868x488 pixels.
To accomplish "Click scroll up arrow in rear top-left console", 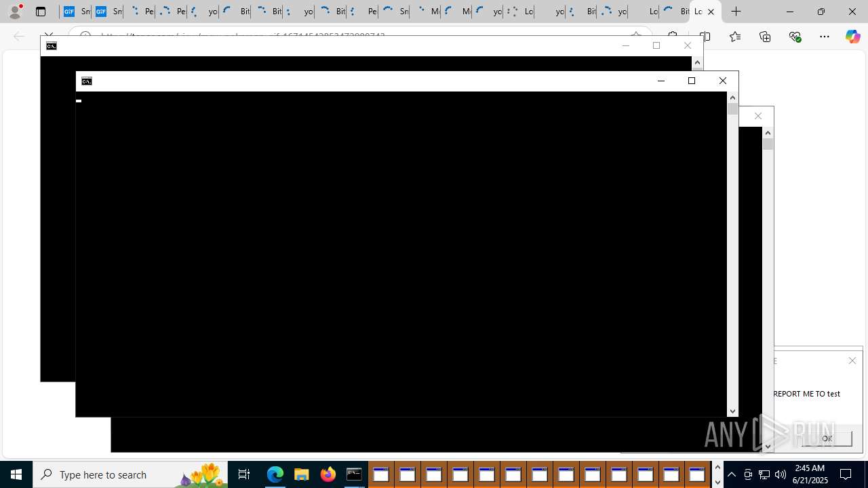I will tap(697, 62).
